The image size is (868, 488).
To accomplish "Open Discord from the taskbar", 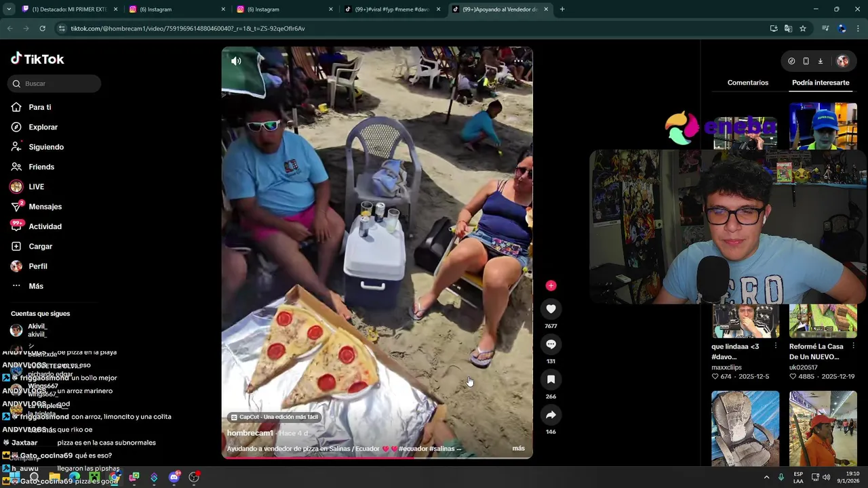I will (x=174, y=477).
